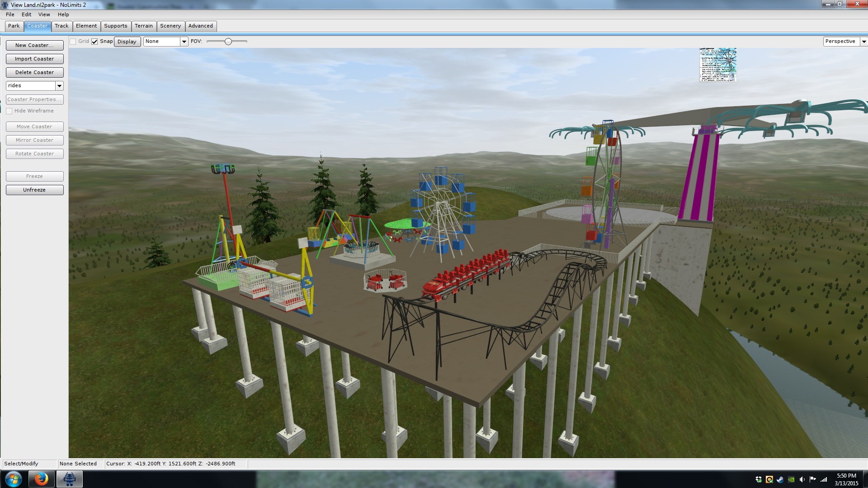
Task: Click the thumbnail image in the viewport corner
Action: pos(718,65)
